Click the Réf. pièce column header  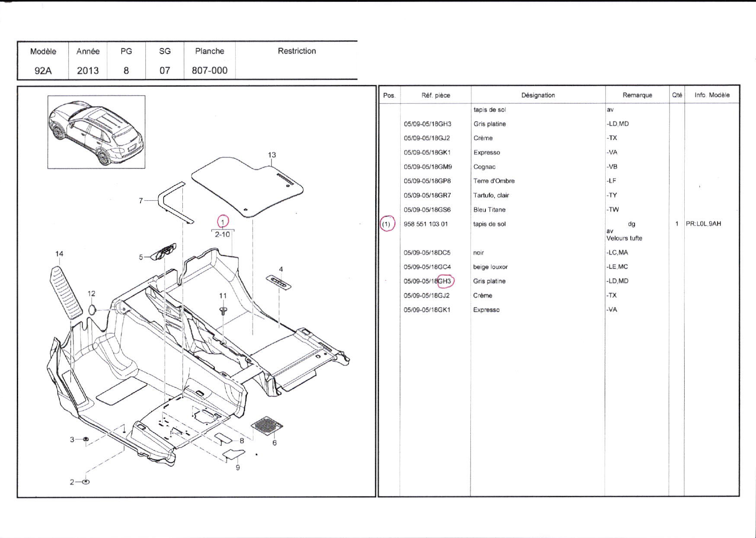(435, 95)
